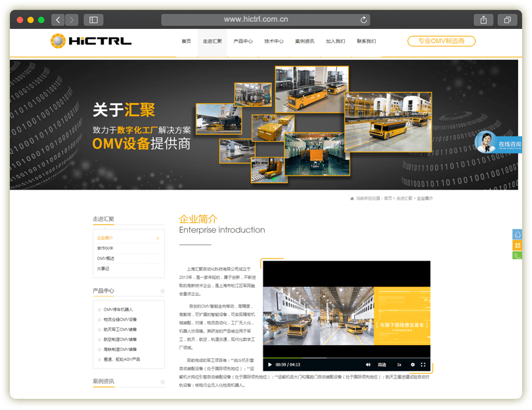Open the 技术中心 navigation menu item
The width and height of the screenshot is (532, 410).
274,41
